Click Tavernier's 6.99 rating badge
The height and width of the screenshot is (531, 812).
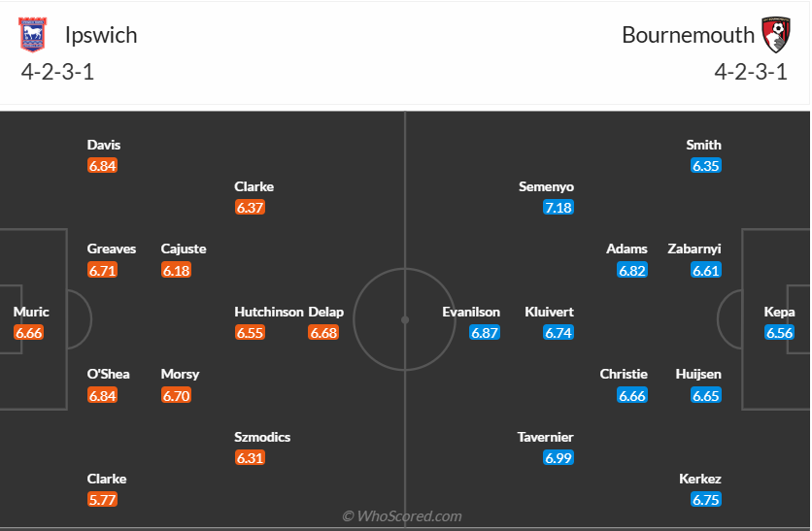pyautogui.click(x=558, y=458)
